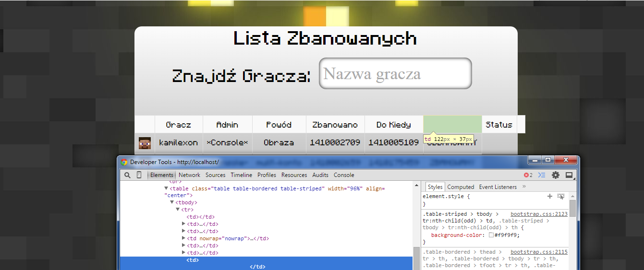Click the player avatar thumbnail for kamilexon

pos(145,142)
